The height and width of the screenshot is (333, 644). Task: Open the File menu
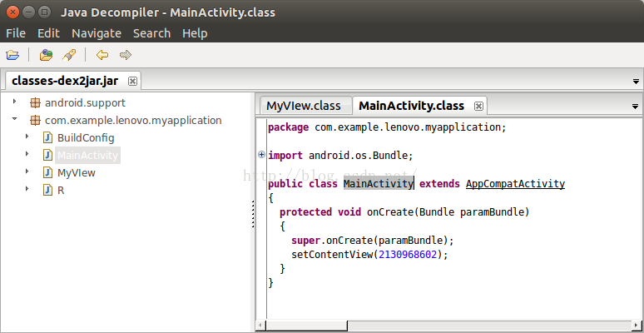point(16,33)
